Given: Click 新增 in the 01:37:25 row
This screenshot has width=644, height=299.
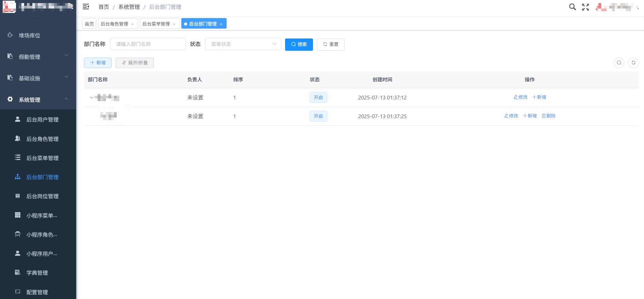Looking at the screenshot, I should click(x=530, y=116).
